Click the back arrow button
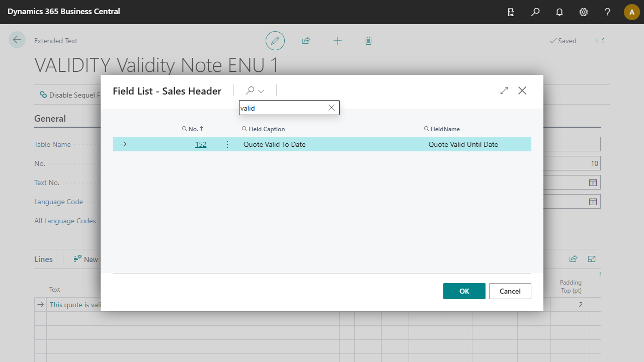The image size is (644, 362). (x=17, y=40)
